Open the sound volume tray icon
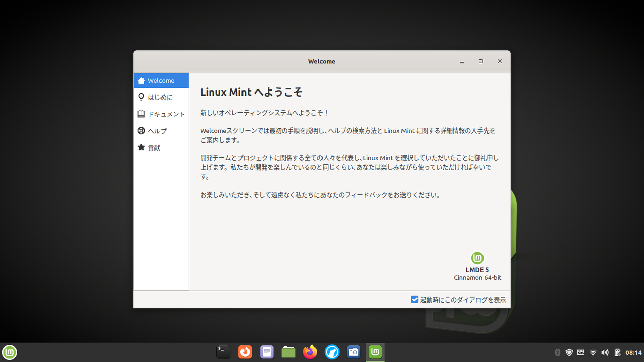The width and height of the screenshot is (644, 362). (605, 352)
